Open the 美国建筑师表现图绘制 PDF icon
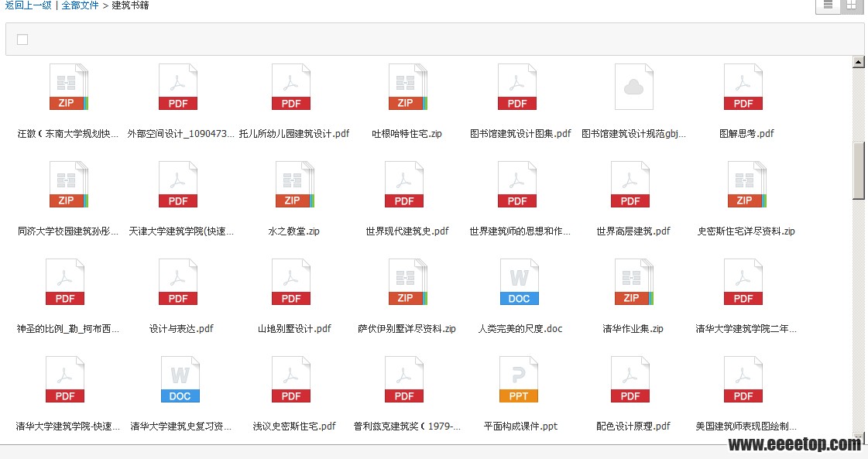This screenshot has width=868, height=459. click(743, 379)
